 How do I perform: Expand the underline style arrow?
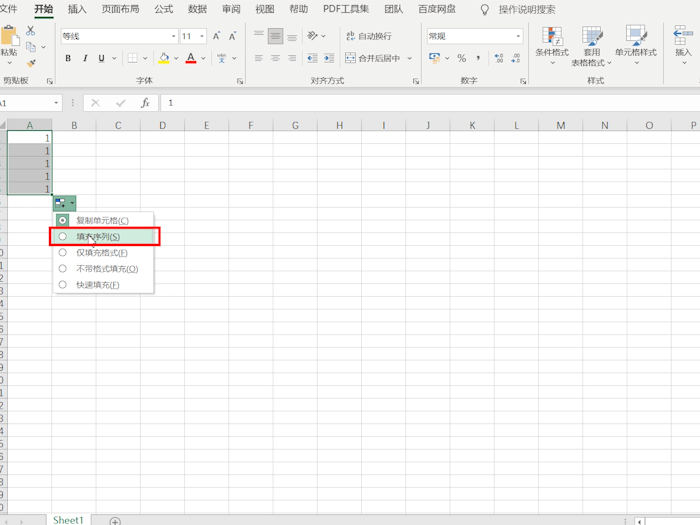point(114,58)
